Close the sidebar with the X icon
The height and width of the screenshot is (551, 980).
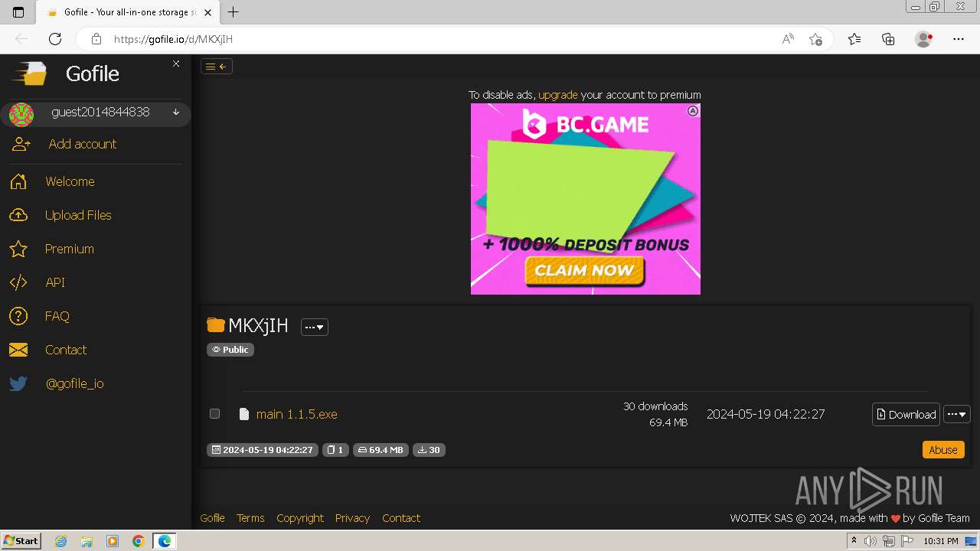(176, 64)
